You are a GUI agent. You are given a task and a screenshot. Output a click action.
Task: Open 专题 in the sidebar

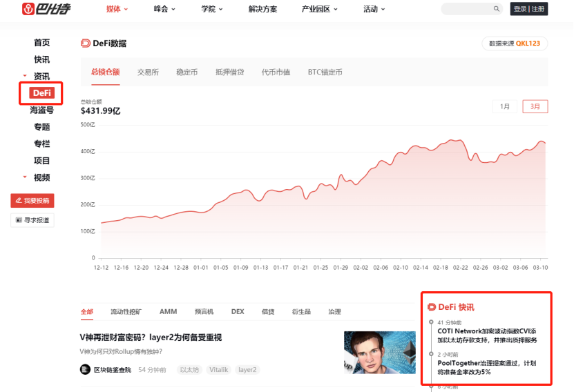[x=41, y=126]
